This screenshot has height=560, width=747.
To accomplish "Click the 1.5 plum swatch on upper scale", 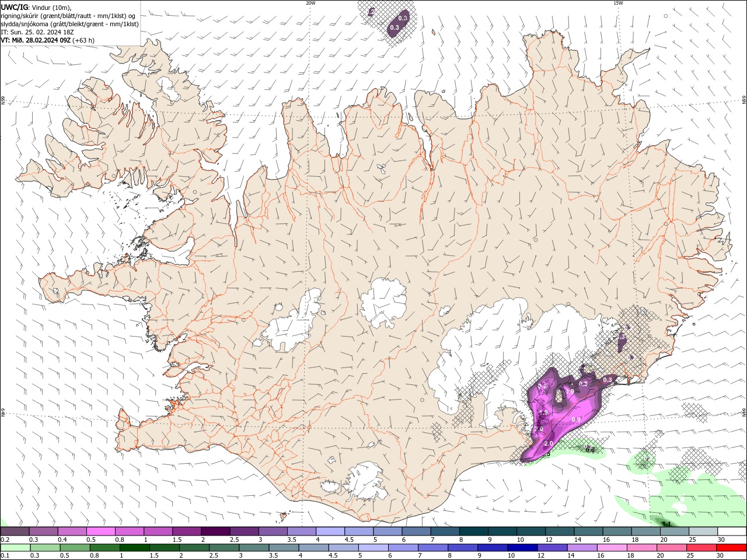I will click(186, 531).
